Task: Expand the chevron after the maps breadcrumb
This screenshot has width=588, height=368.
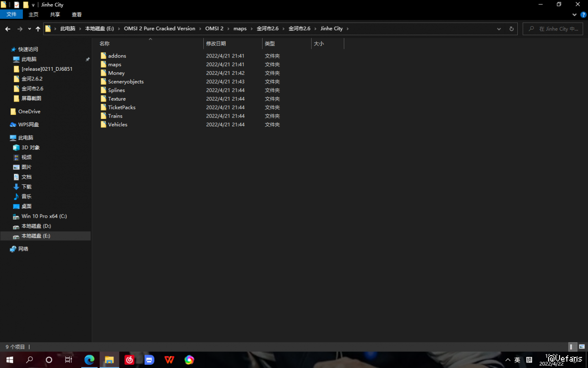Action: (x=252, y=28)
